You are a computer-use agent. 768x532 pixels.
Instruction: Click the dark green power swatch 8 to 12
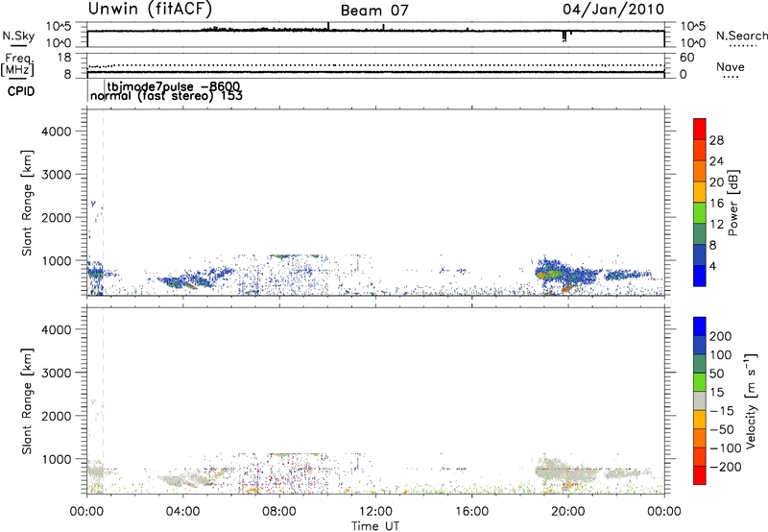click(700, 233)
